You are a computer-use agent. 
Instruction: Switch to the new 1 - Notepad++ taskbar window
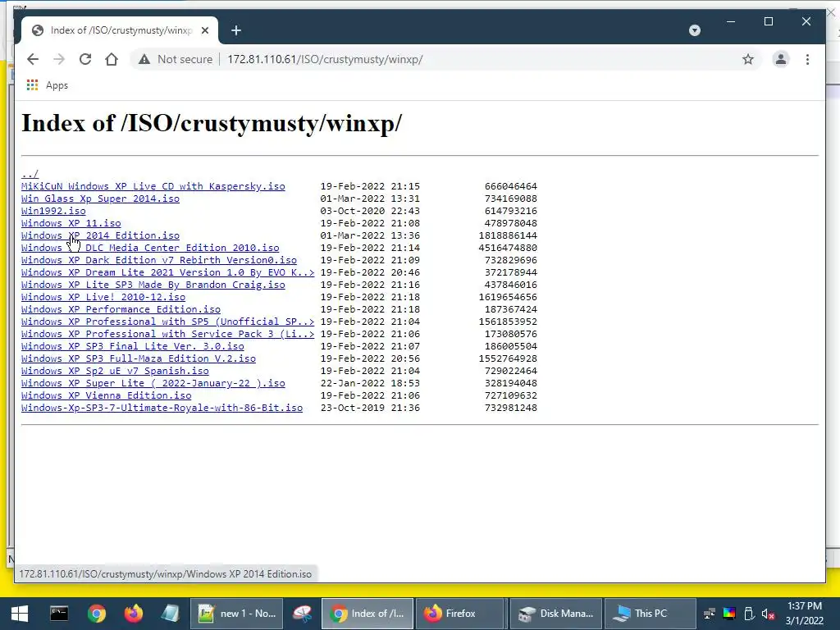(x=237, y=614)
